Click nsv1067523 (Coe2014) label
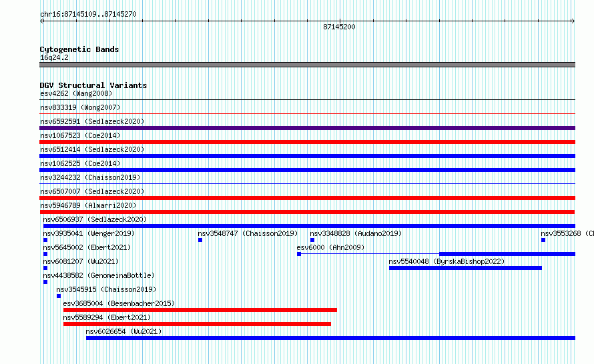This screenshot has height=364, width=594. tap(80, 135)
